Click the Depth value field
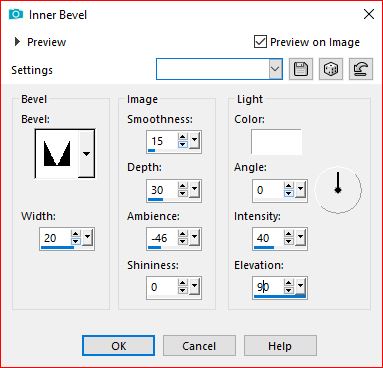Viewport: 383px width, 368px height. [x=162, y=190]
